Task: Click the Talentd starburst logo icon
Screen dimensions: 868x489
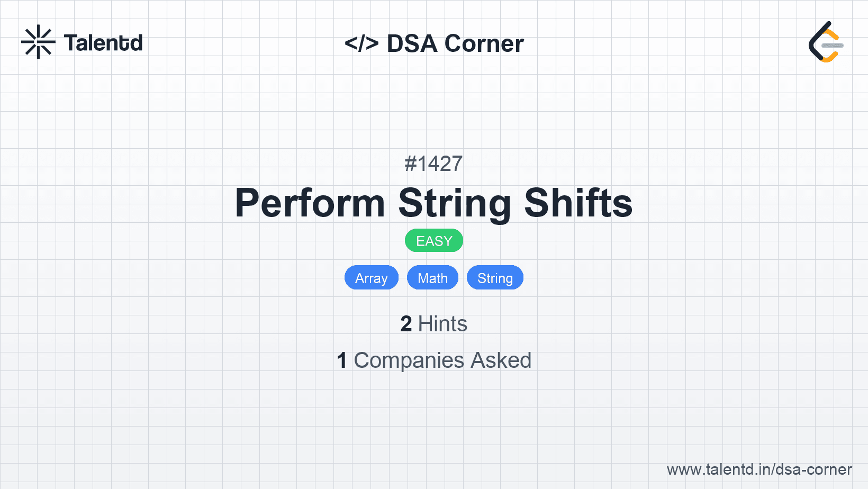Action: pos(38,42)
